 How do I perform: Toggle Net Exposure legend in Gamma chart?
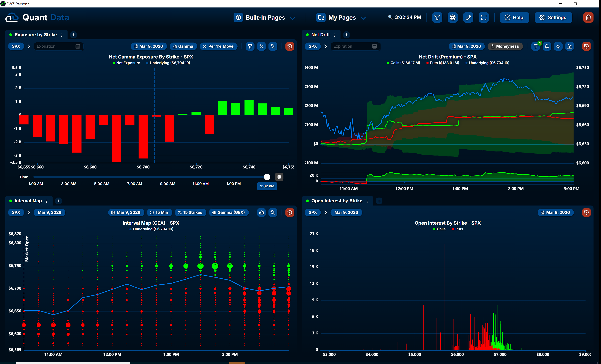(126, 63)
